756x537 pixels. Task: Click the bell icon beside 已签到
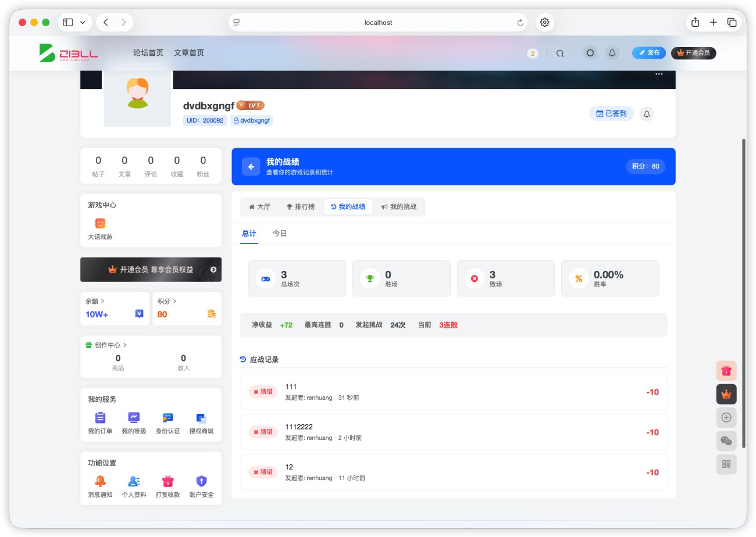click(647, 114)
